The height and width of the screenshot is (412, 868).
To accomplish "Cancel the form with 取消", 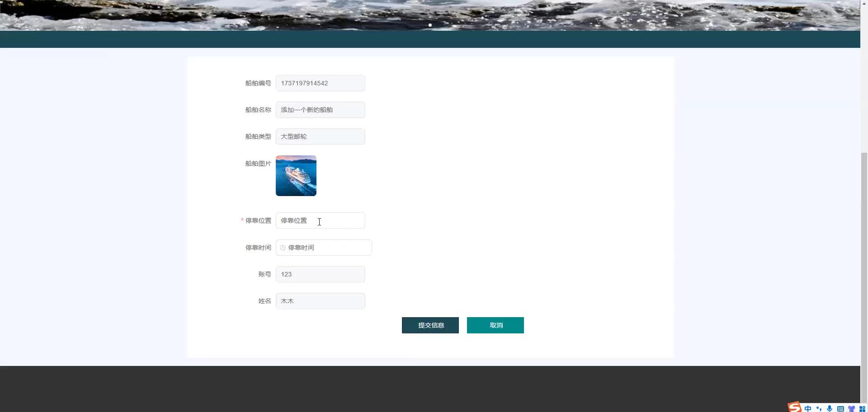I will 495,325.
